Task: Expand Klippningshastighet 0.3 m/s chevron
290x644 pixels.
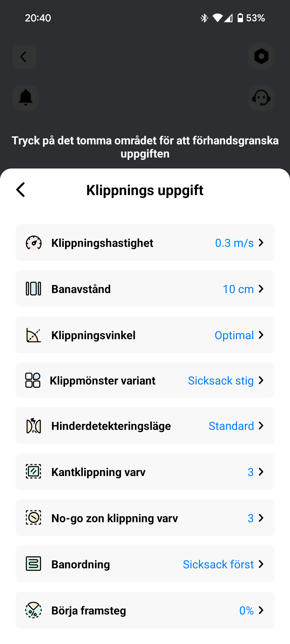Action: tap(261, 243)
